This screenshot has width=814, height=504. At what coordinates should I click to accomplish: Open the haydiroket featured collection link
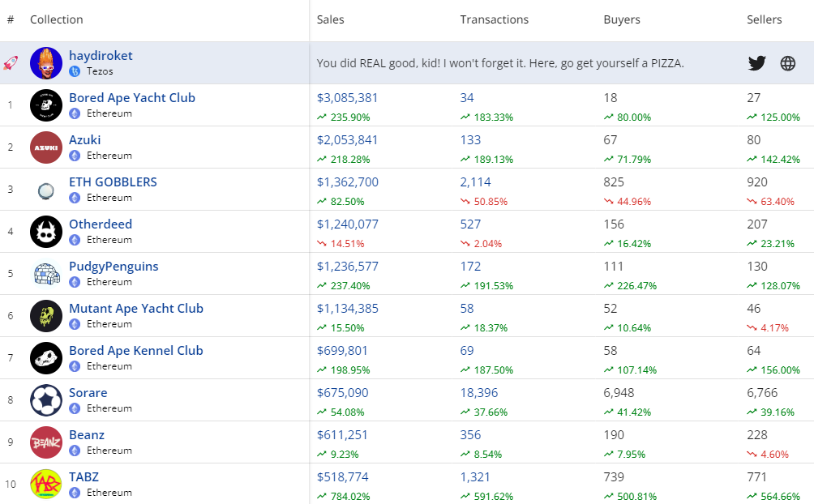point(101,56)
